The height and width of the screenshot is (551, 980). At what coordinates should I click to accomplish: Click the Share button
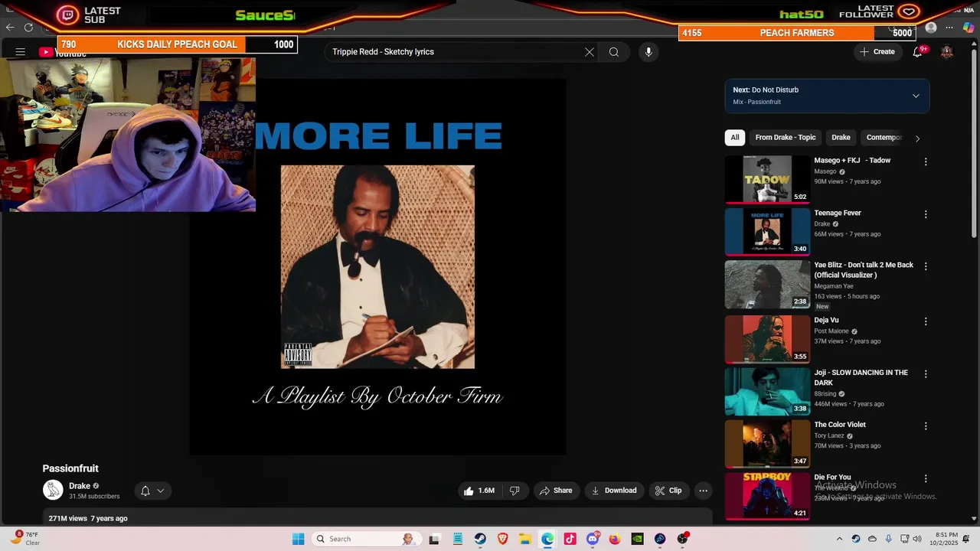(x=556, y=491)
